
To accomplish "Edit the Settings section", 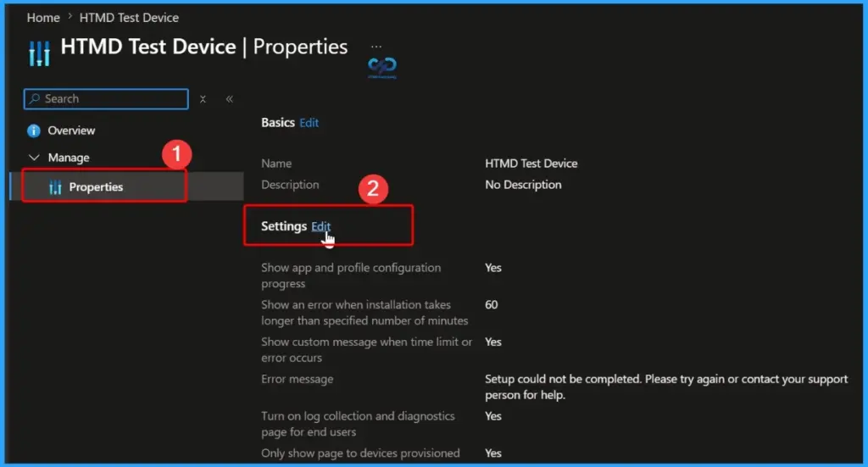I will coord(320,226).
